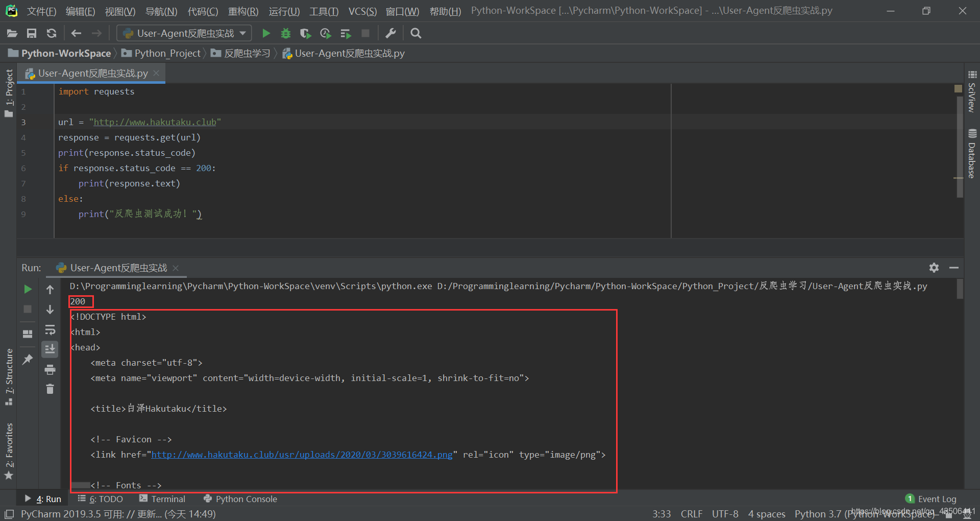
Task: Open 编辑(E) menu
Action: pyautogui.click(x=81, y=11)
